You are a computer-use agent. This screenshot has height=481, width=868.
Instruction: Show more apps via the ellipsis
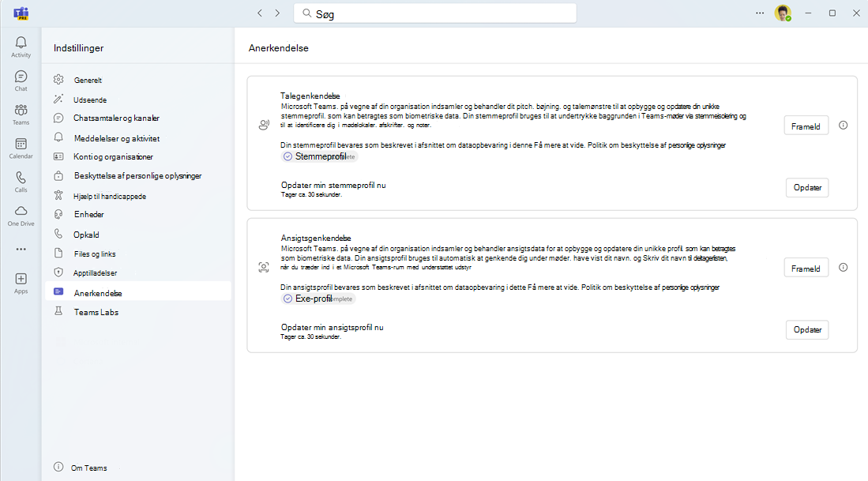click(21, 250)
